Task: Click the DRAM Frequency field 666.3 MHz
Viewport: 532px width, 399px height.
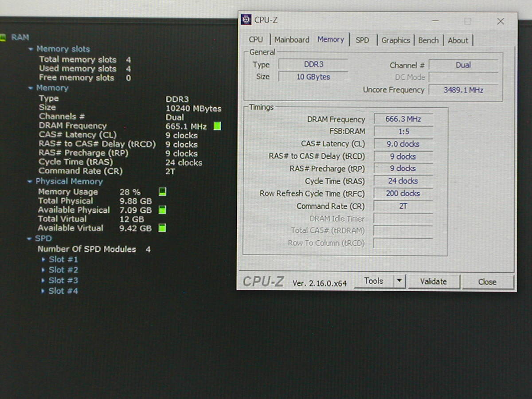Action: tap(403, 119)
